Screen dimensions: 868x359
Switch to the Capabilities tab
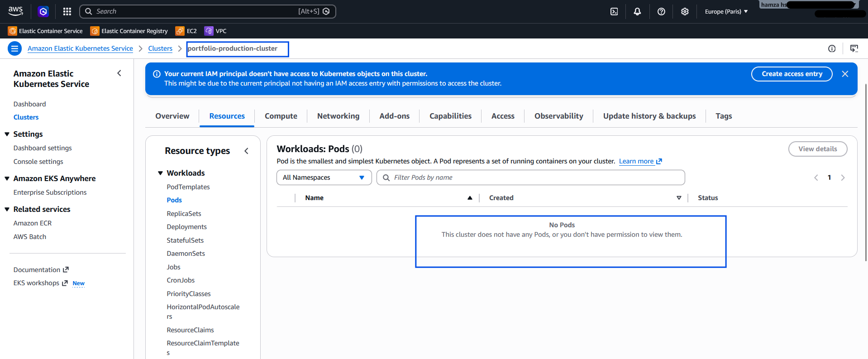tap(450, 116)
